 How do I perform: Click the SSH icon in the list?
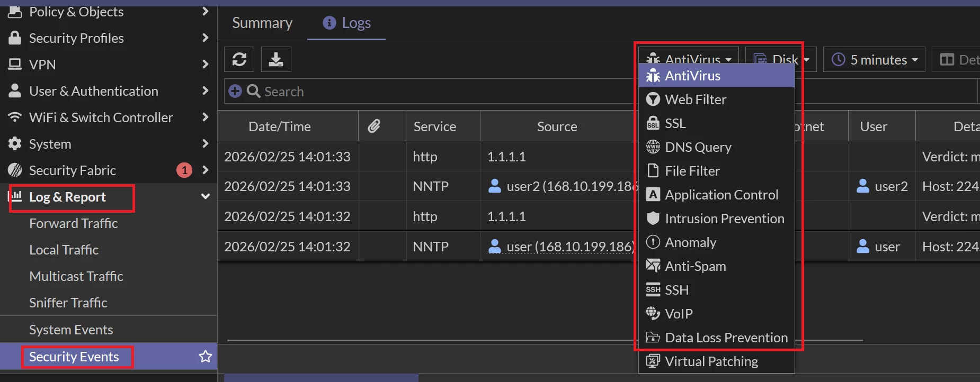[x=653, y=289]
